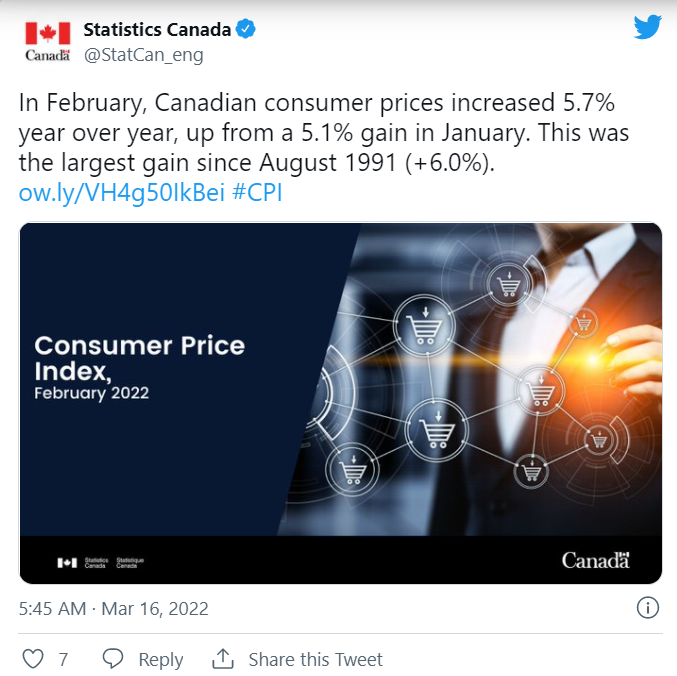
Task: Click the share upload arrow icon
Action: click(x=223, y=659)
